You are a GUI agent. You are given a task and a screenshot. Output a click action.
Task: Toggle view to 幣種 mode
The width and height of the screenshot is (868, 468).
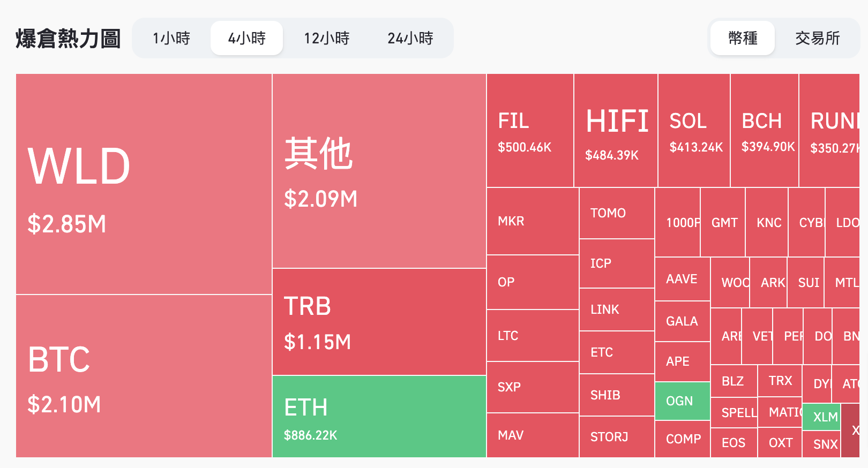[x=743, y=38]
